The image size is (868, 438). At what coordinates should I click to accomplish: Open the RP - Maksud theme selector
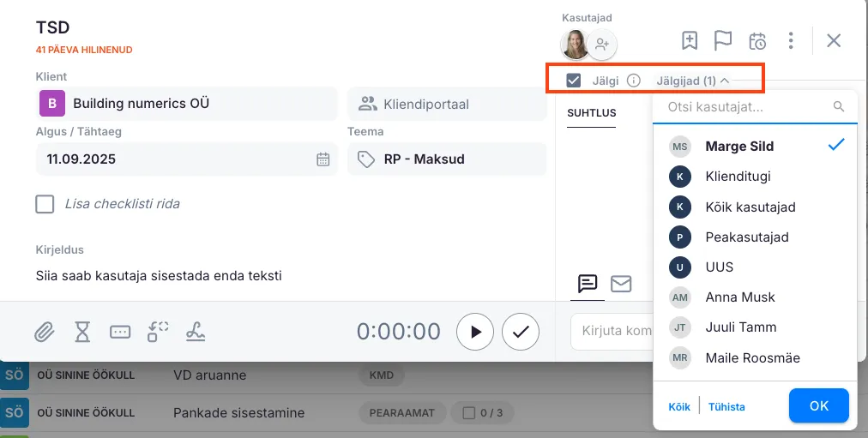[x=446, y=159]
